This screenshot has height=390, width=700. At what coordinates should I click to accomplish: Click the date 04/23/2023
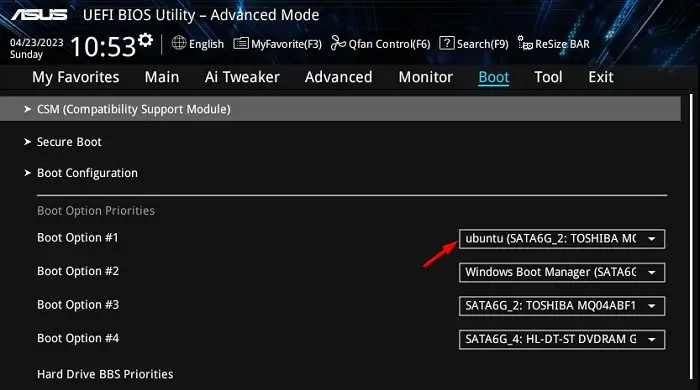tap(37, 42)
